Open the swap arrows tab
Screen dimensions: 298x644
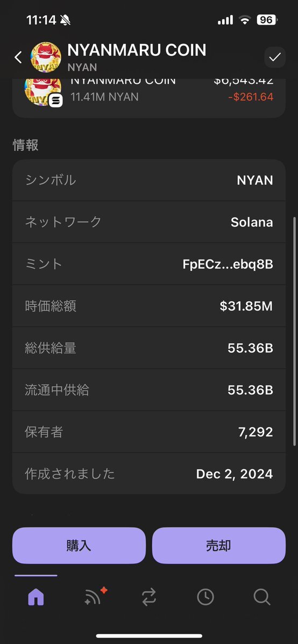click(x=149, y=597)
